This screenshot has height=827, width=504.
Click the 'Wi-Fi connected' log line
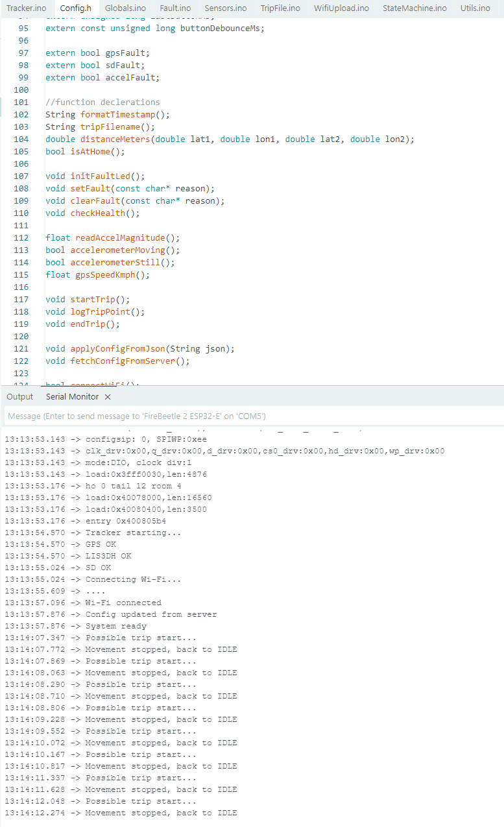pos(83,603)
